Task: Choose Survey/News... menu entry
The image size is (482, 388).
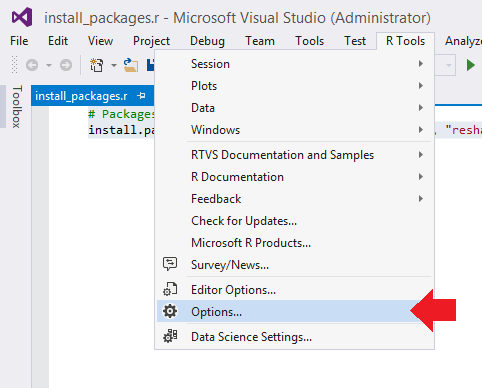Action: (295, 265)
